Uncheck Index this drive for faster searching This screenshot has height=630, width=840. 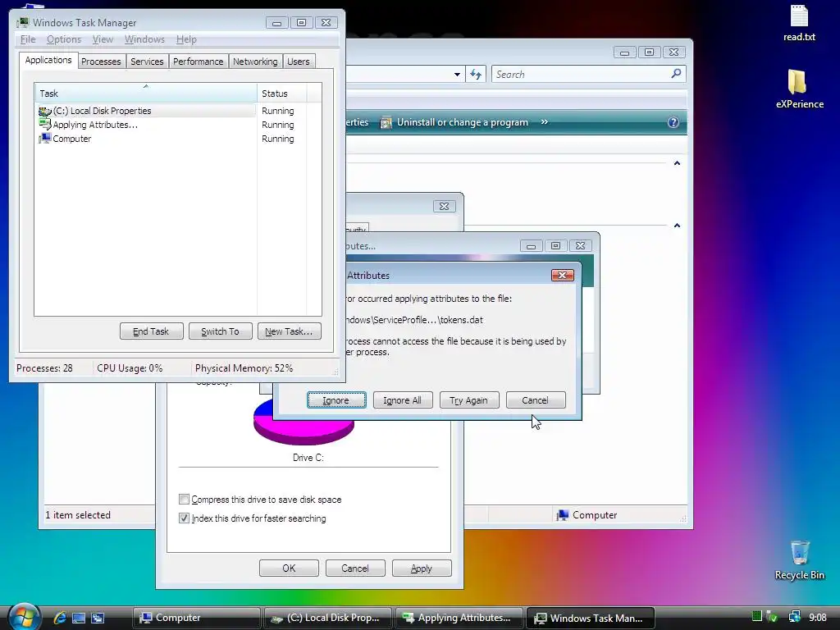coord(184,518)
